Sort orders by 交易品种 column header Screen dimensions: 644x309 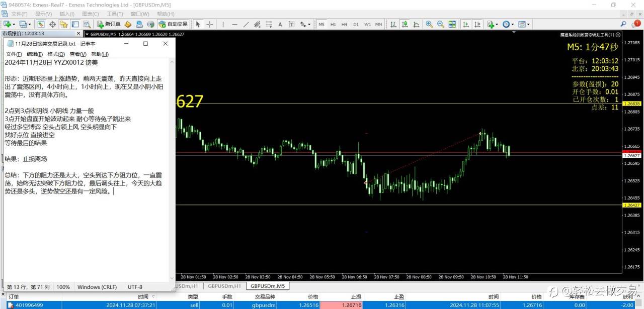(265, 297)
